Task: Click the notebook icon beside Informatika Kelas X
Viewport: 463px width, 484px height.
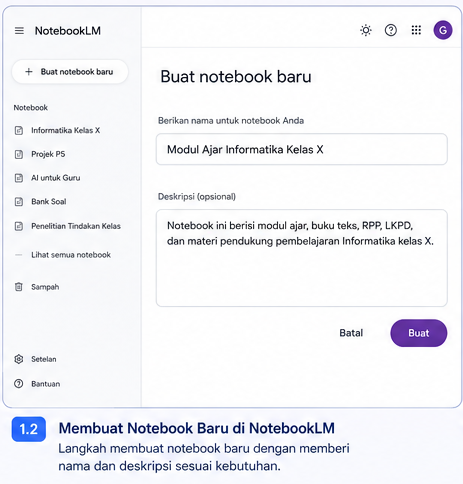Action: (x=19, y=130)
